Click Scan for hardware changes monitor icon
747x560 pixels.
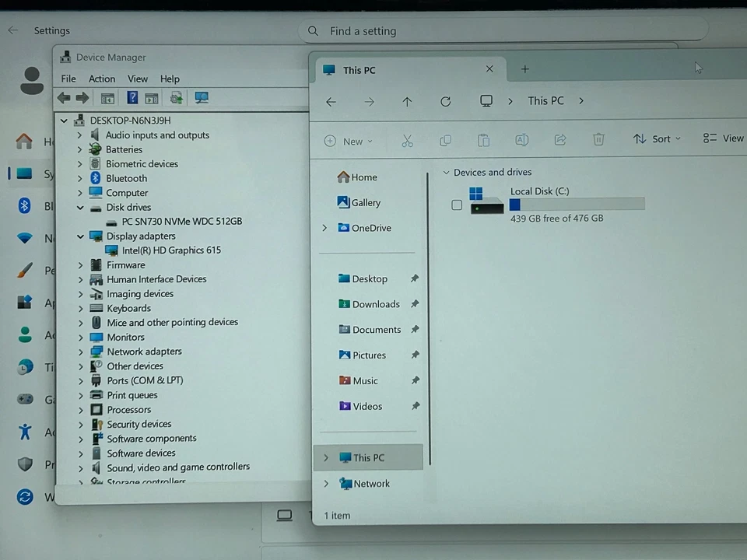pyautogui.click(x=202, y=98)
